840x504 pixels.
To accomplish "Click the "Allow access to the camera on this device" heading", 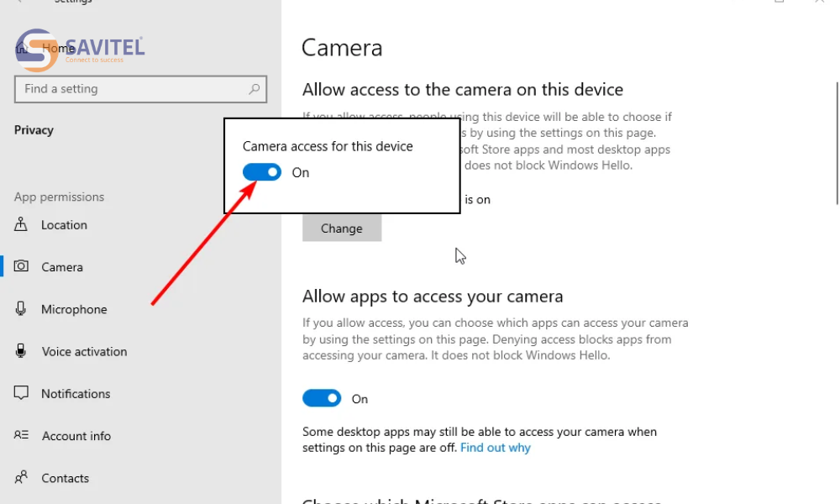I will (x=462, y=89).
